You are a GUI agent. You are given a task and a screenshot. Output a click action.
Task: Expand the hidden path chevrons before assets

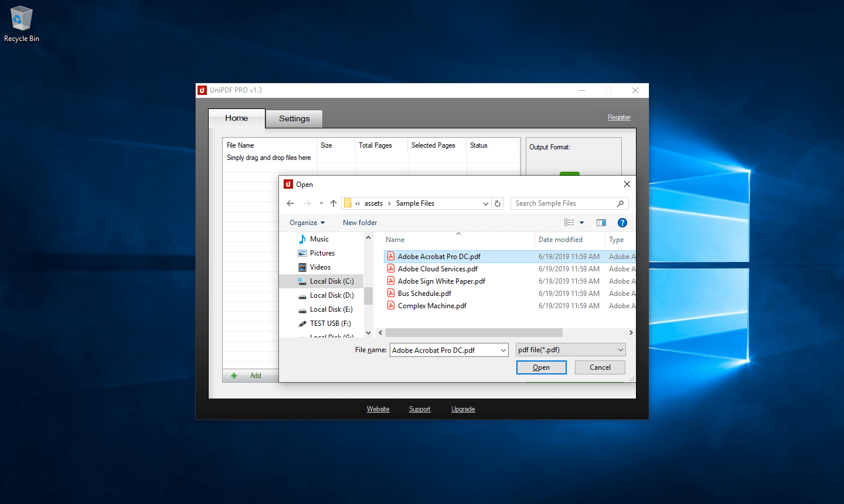[358, 203]
